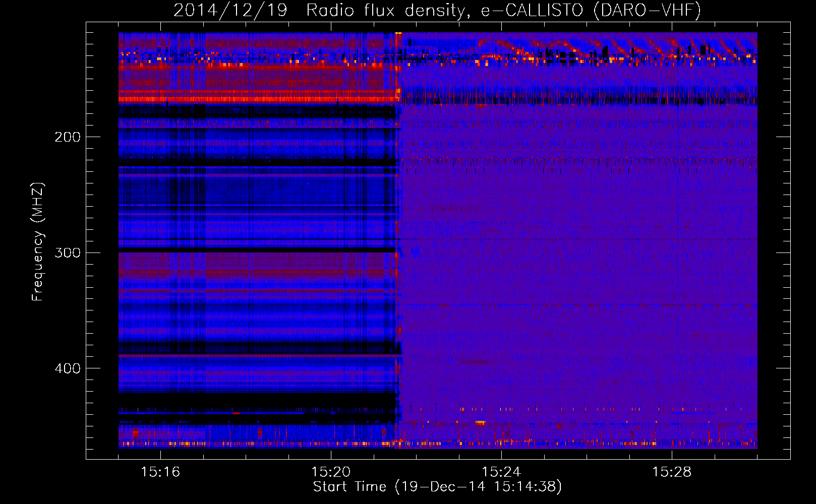Click the 15:24 time tick label

pyautogui.click(x=501, y=472)
